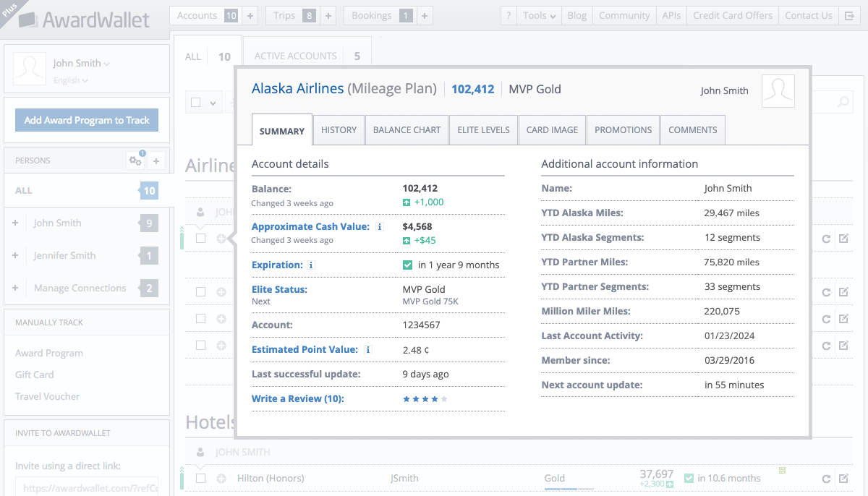Click info icon beside Estimated Point Value

click(x=367, y=349)
